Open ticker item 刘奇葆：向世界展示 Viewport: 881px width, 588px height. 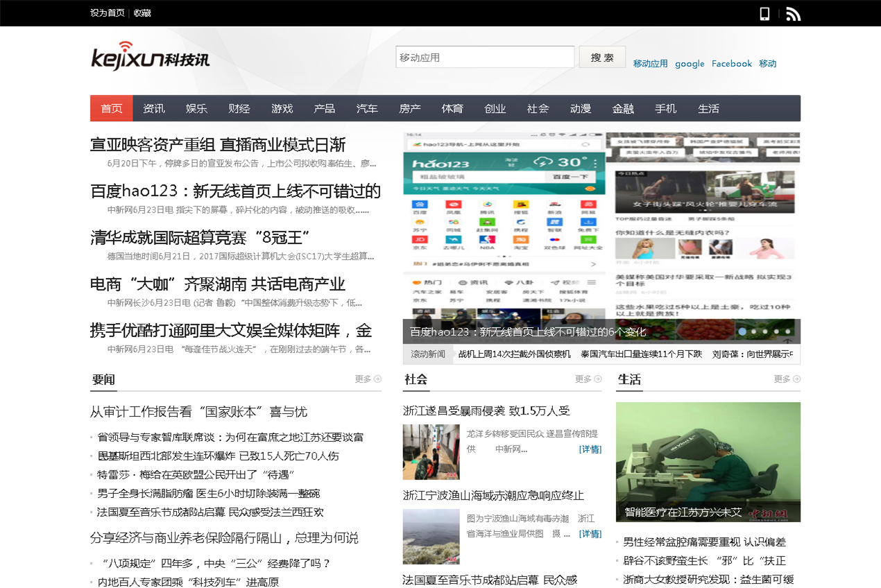point(752,354)
